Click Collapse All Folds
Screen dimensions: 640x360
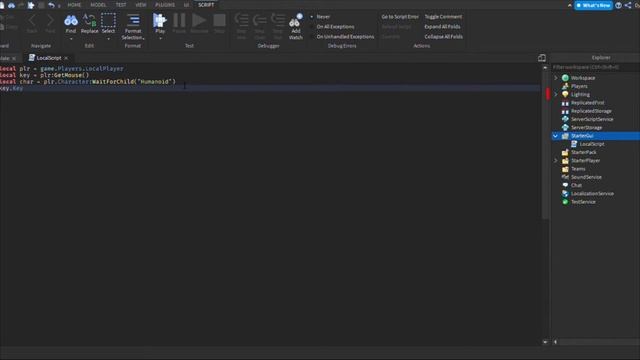point(443,37)
